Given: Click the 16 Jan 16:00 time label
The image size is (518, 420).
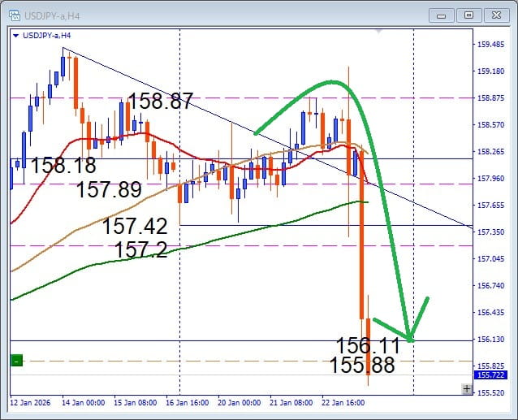Looking at the screenshot, I should coord(188,403).
